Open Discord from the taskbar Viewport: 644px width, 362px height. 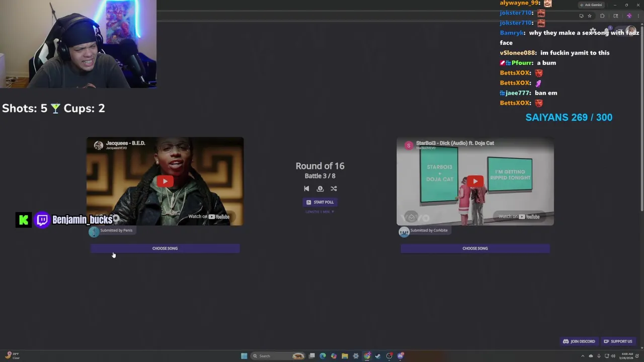tap(400, 356)
